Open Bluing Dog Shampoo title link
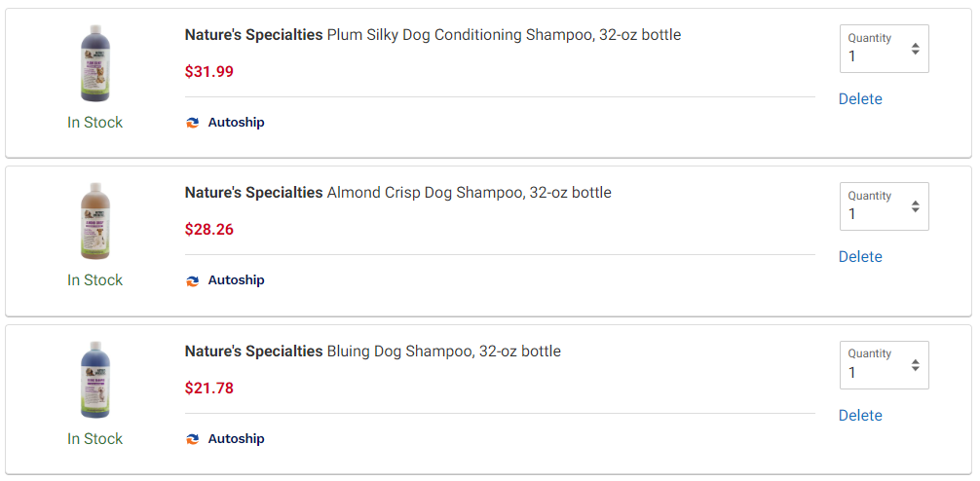The image size is (980, 481). point(372,351)
